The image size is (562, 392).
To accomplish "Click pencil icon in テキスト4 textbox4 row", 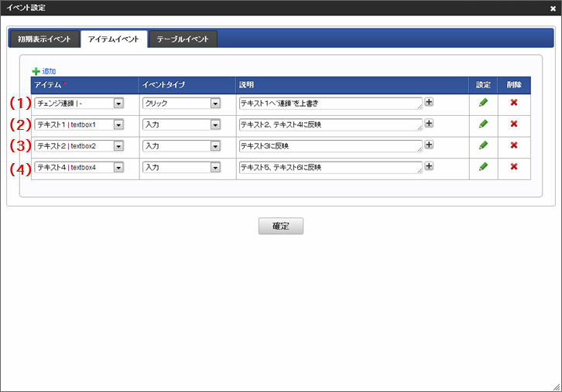I will (x=484, y=166).
